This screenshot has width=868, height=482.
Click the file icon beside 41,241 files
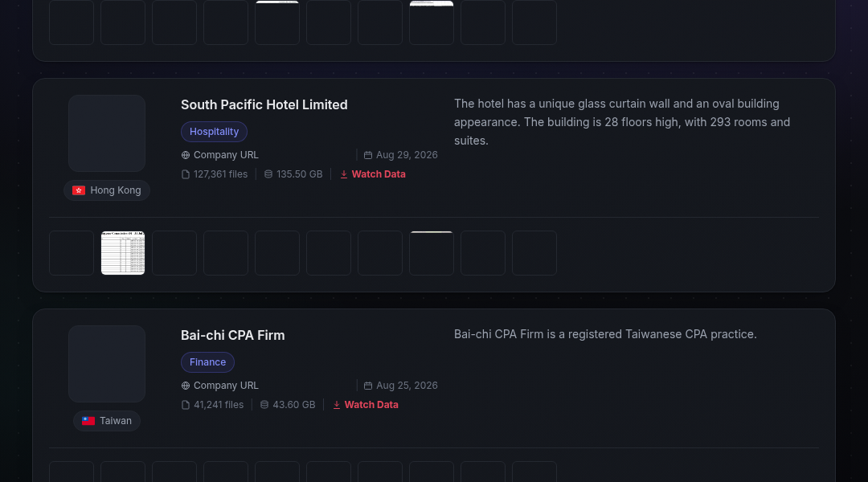pos(186,405)
